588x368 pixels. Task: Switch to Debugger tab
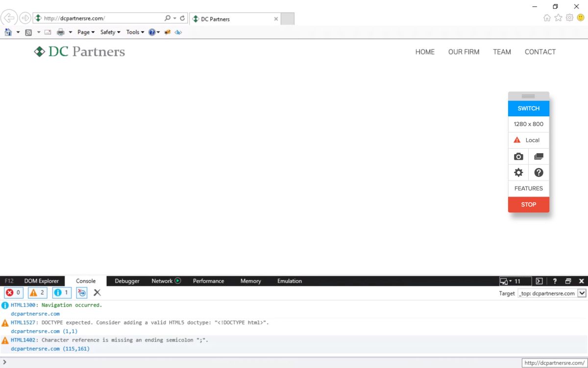coord(127,281)
